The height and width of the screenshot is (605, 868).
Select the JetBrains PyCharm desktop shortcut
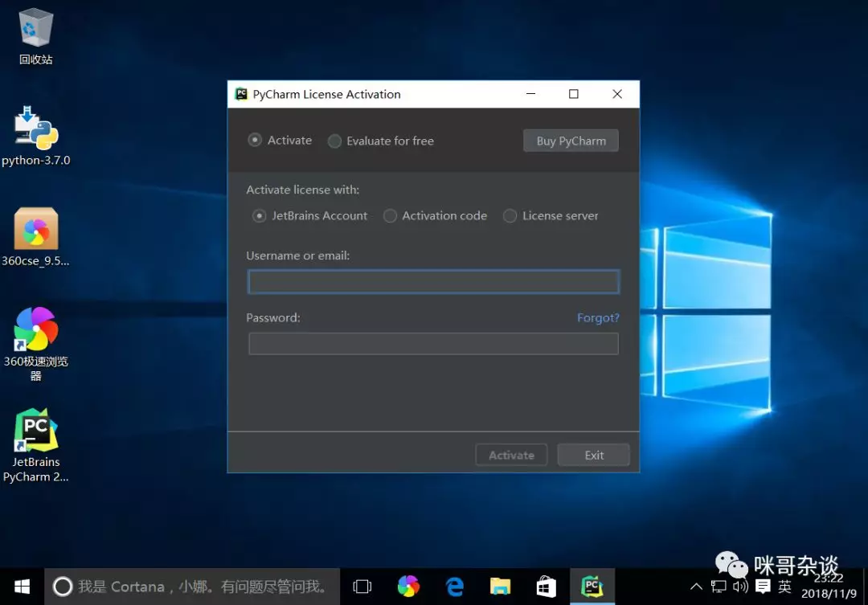35,446
